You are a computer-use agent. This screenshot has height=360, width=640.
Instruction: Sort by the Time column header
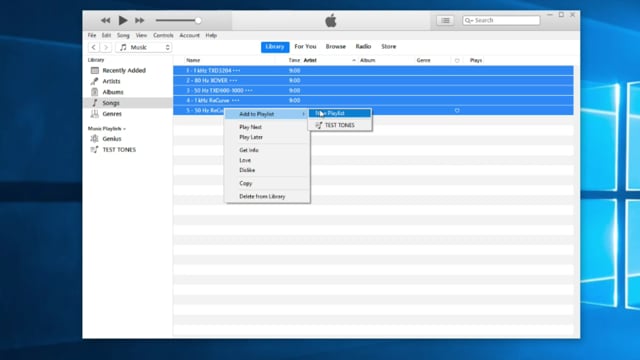[294, 60]
